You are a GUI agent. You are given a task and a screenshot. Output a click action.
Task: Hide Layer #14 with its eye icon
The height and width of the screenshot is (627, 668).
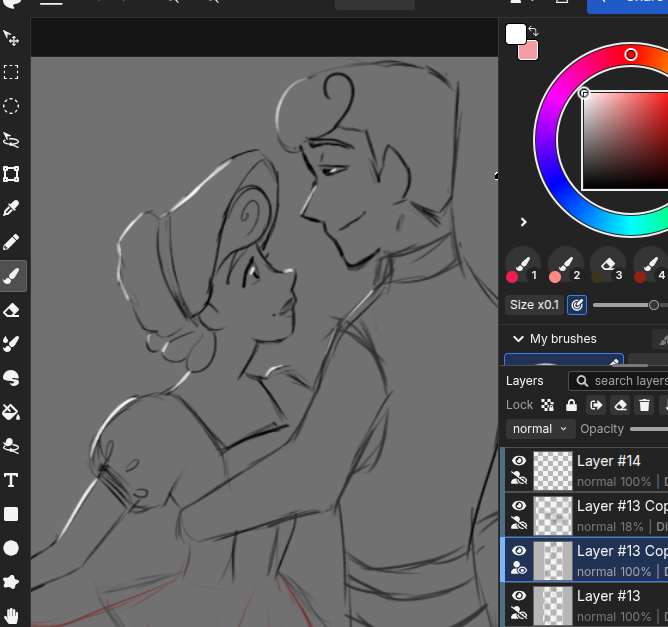(x=519, y=461)
